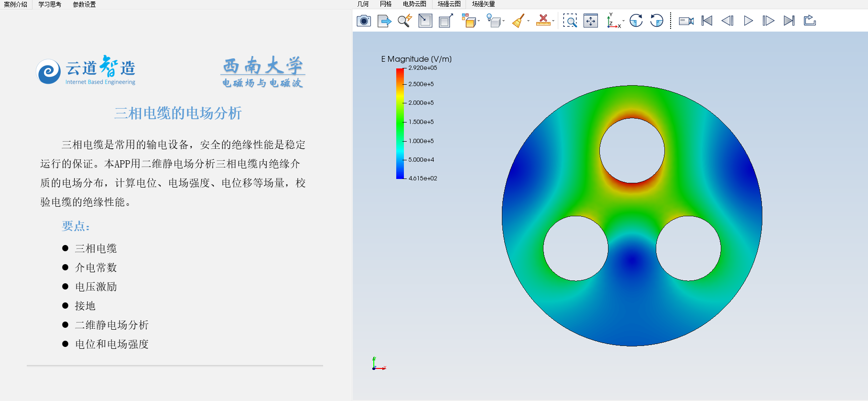Click the title 三相电缆的电场分析

[178, 113]
